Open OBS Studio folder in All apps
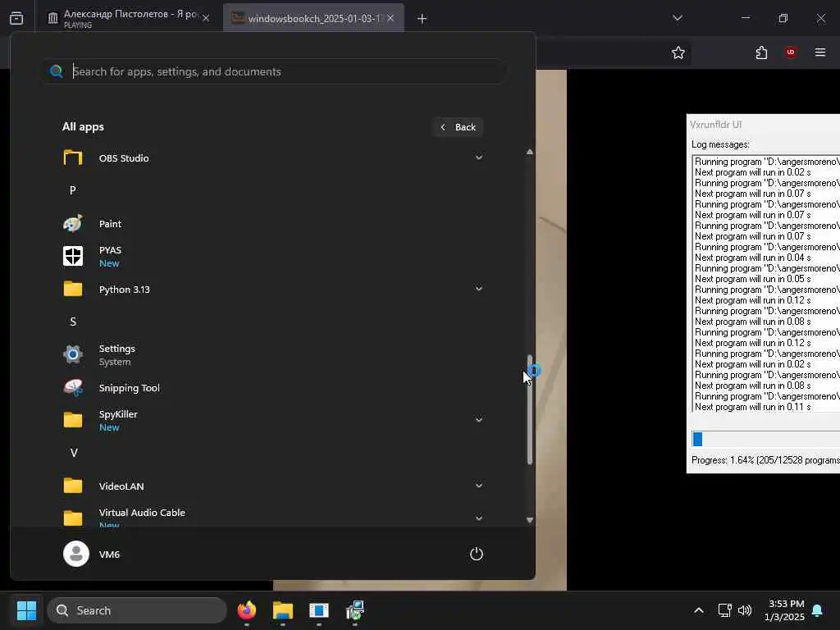The width and height of the screenshot is (840, 630). (273, 158)
